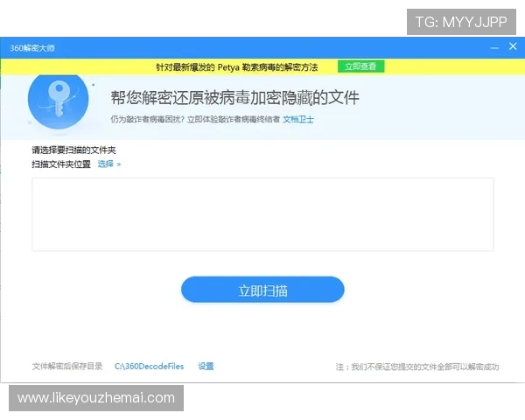Click the 请选择要扫描的文件夹 label
Image resolution: width=525 pixels, height=420 pixels.
point(73,150)
